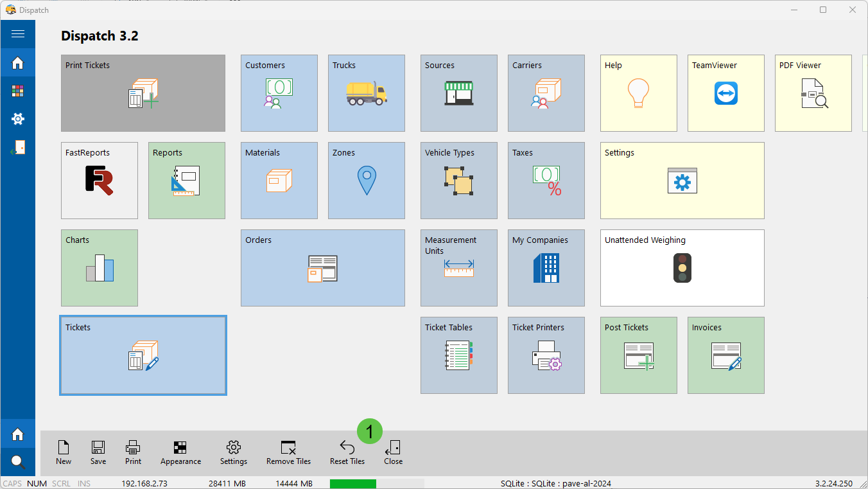
Task: Click the Save toolbar button
Action: point(98,452)
